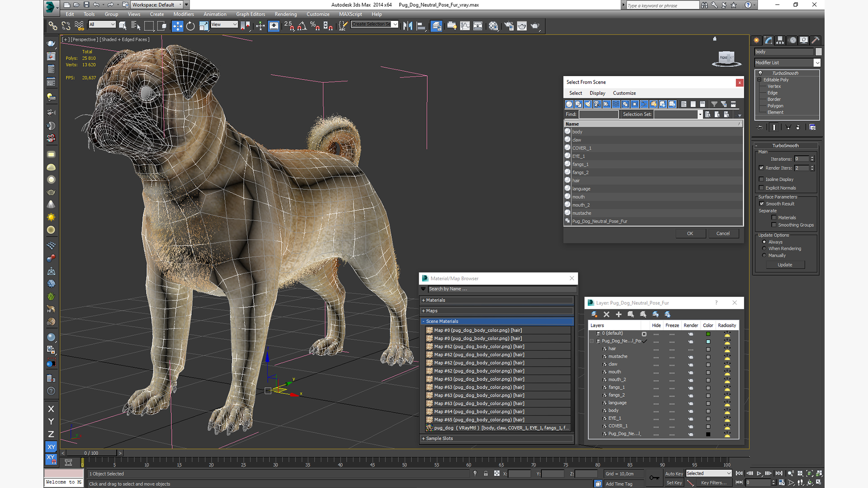This screenshot has width=868, height=488.
Task: Enable Separate by Materials checkbox
Action: [x=774, y=217]
